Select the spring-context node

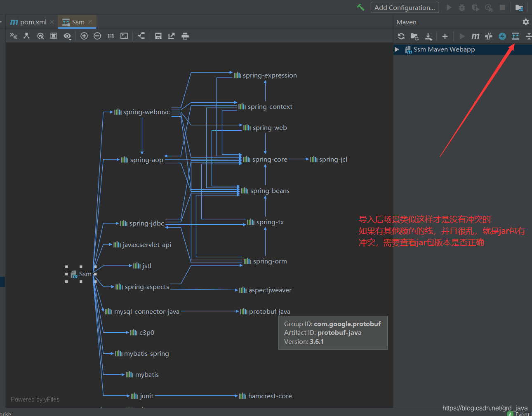(x=265, y=106)
